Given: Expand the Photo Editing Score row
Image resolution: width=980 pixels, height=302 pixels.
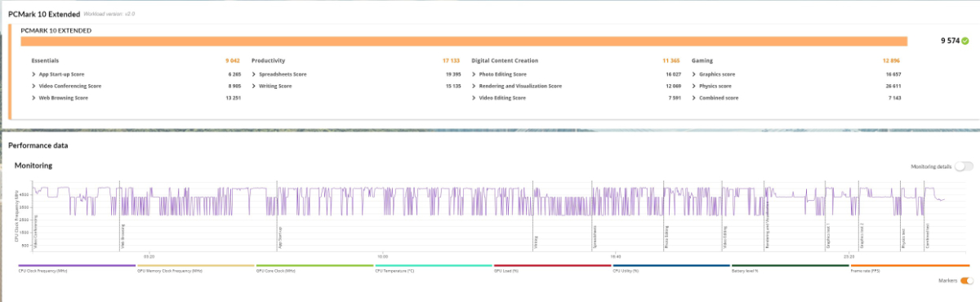Looking at the screenshot, I should coord(474,73).
